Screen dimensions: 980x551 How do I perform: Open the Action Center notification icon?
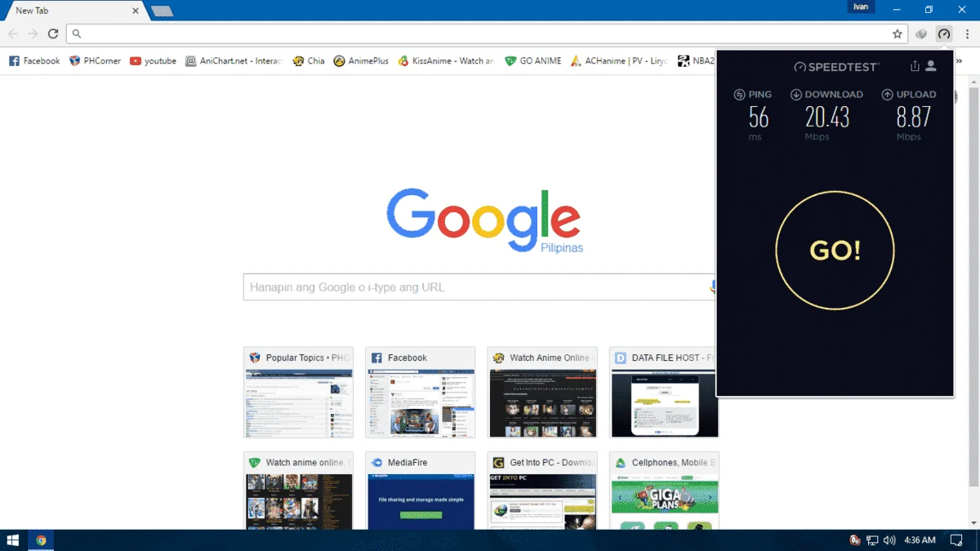[x=956, y=540]
